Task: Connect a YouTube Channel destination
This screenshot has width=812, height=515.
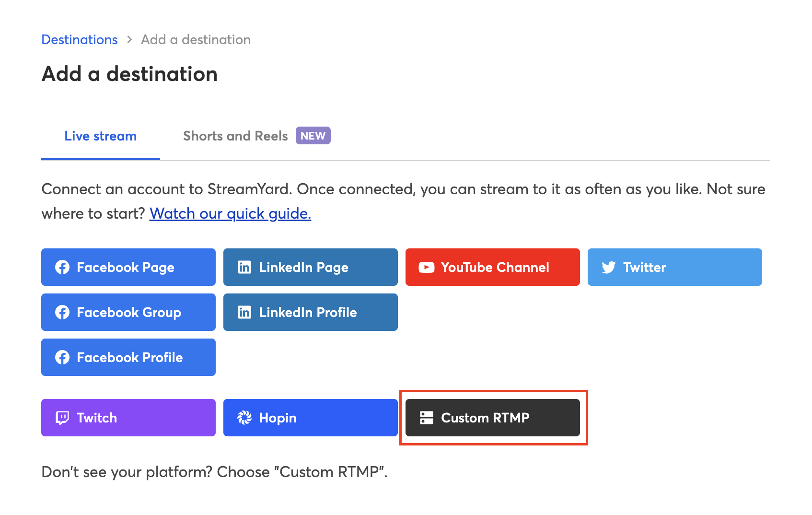Action: (x=493, y=267)
